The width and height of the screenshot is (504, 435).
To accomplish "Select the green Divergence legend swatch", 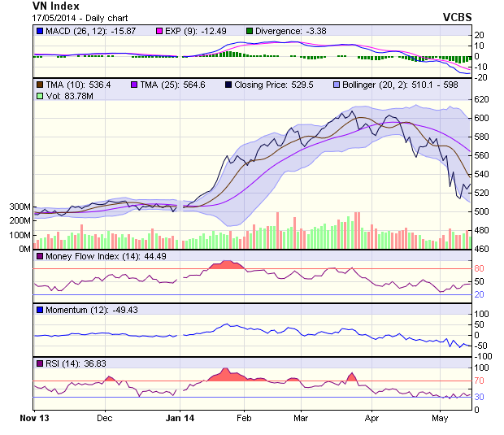I will coord(249,31).
